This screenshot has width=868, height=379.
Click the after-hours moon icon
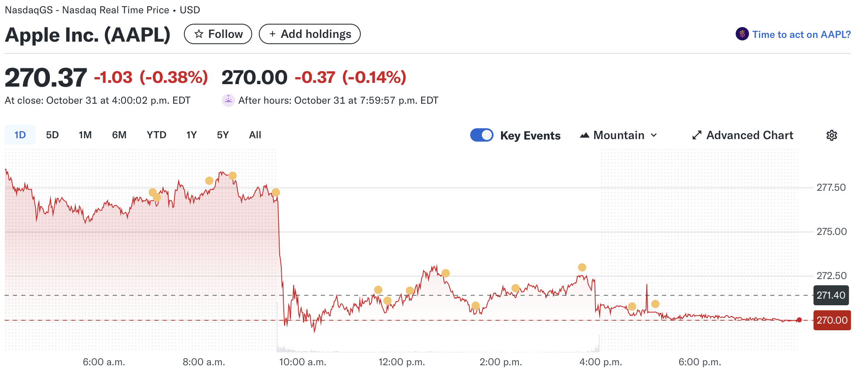(228, 100)
